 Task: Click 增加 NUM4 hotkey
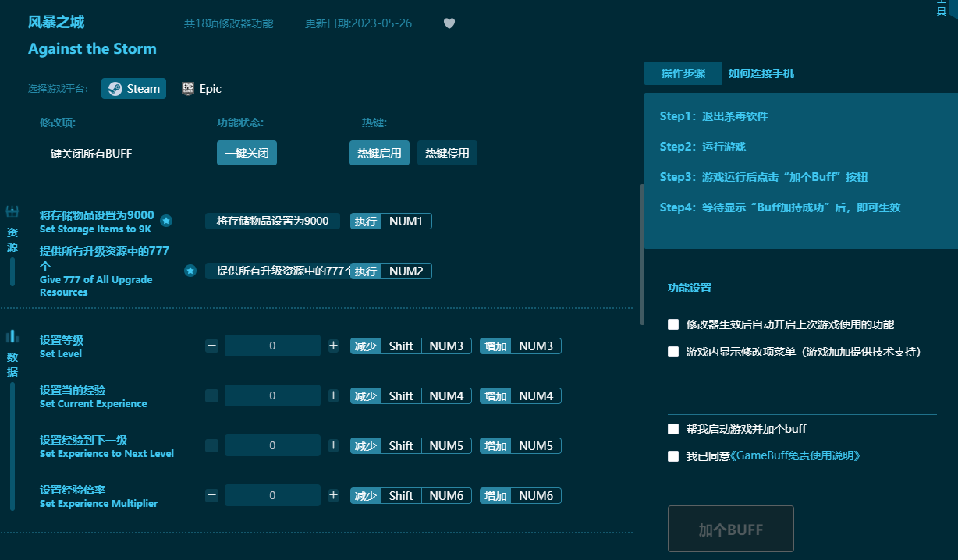point(520,395)
